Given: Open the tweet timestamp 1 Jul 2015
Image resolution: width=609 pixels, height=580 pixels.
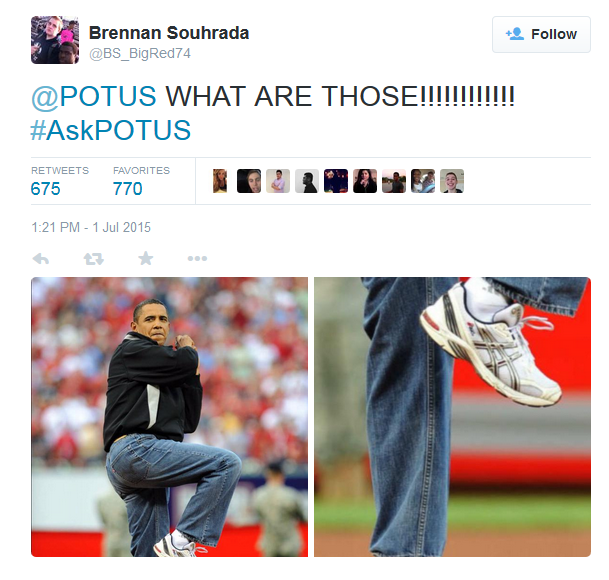Looking at the screenshot, I should [91, 227].
